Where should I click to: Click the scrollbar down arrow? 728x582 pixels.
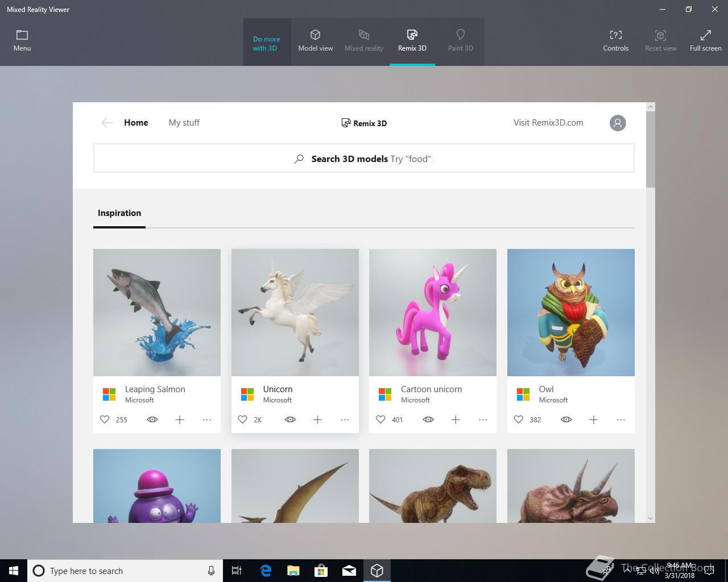pyautogui.click(x=651, y=518)
